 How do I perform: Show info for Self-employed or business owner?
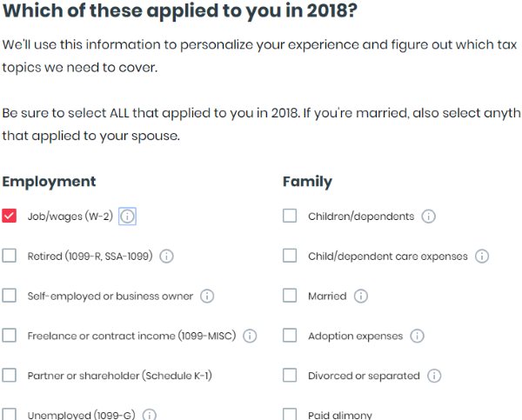[x=207, y=297]
